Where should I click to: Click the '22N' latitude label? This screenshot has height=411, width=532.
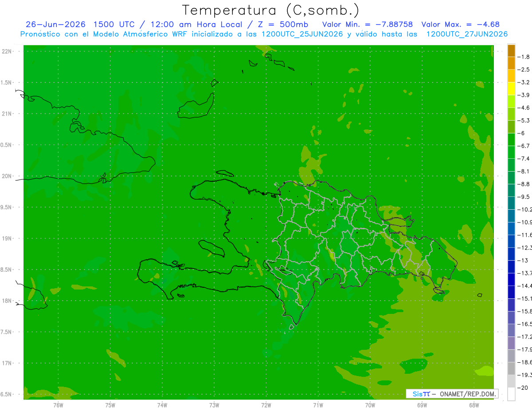click(x=7, y=51)
